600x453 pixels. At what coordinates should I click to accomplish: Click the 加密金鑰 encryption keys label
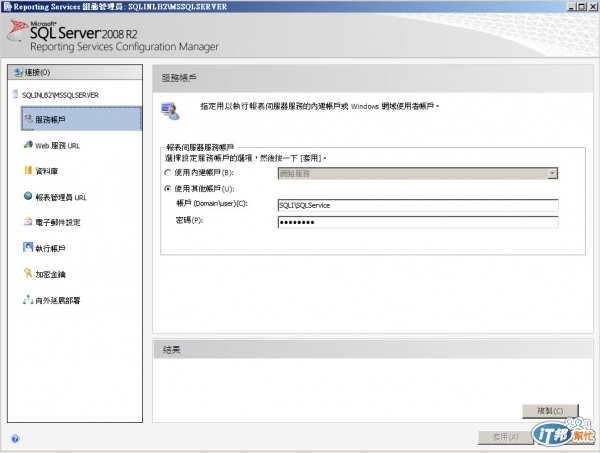pos(50,274)
